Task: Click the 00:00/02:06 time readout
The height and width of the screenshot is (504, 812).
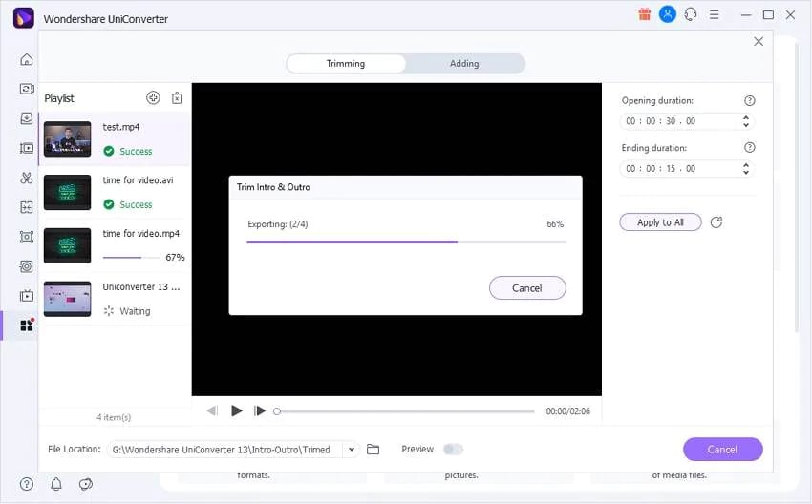Action: [567, 411]
